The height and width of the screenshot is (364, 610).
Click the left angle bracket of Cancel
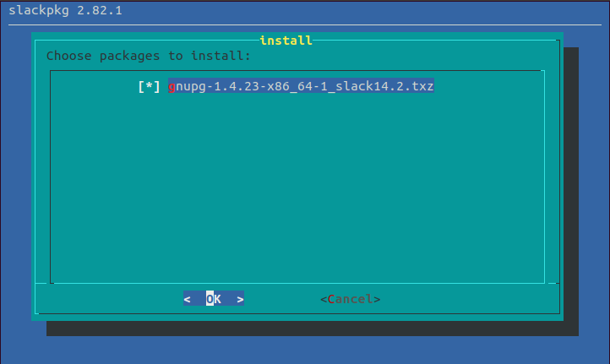[x=324, y=299]
